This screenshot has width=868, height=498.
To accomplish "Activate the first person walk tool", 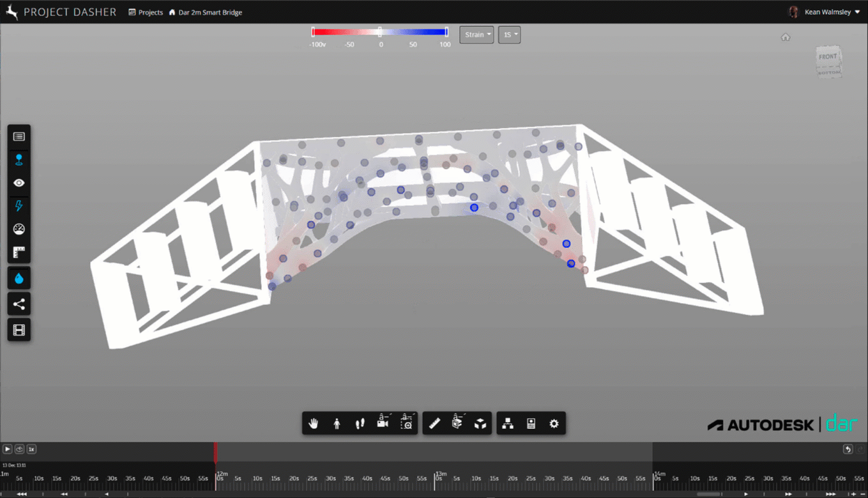I will [x=337, y=423].
